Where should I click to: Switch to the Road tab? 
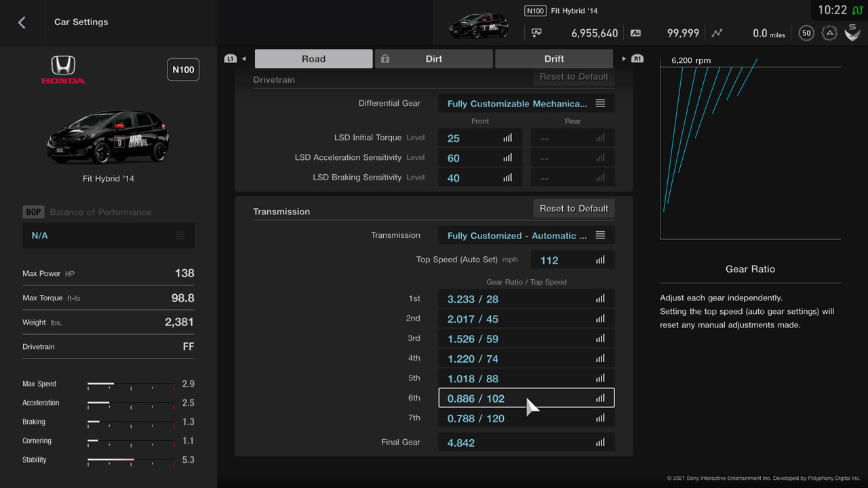[x=313, y=59]
